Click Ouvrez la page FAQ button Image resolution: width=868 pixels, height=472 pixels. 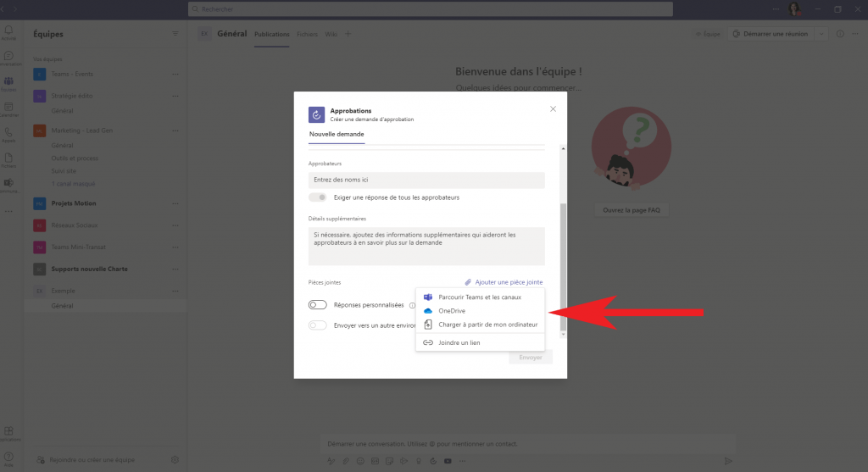(632, 210)
